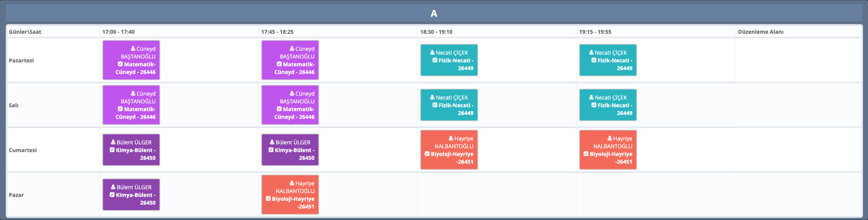
Task: Click the 17:00 - 17:40 time column header
Action: click(x=118, y=32)
